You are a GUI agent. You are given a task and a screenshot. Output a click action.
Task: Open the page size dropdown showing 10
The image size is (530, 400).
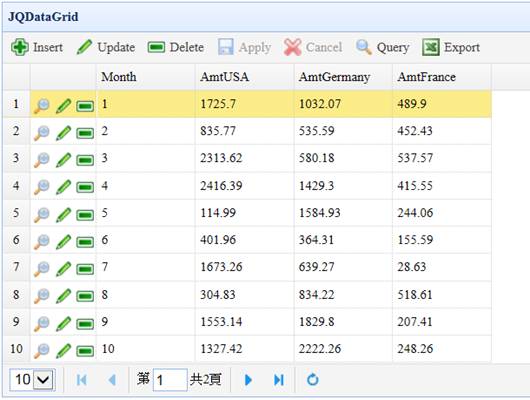pos(32,379)
